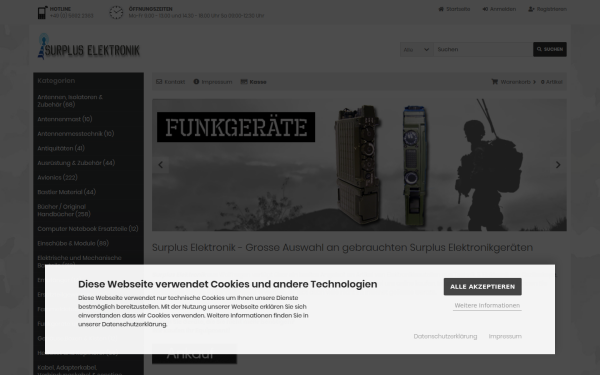The image size is (600, 375).
Task: Open the Registrieren link
Action: tap(548, 9)
